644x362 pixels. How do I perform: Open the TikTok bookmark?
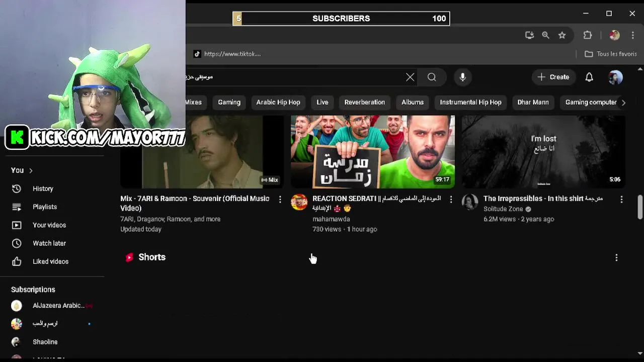tap(227, 54)
